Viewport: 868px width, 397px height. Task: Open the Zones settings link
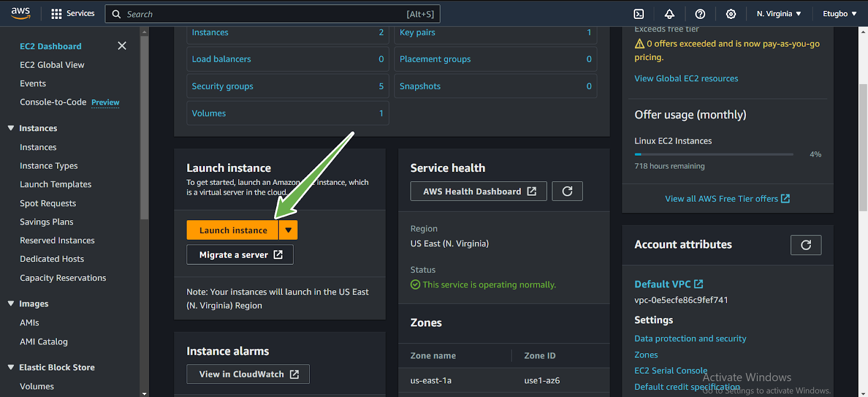pyautogui.click(x=646, y=355)
